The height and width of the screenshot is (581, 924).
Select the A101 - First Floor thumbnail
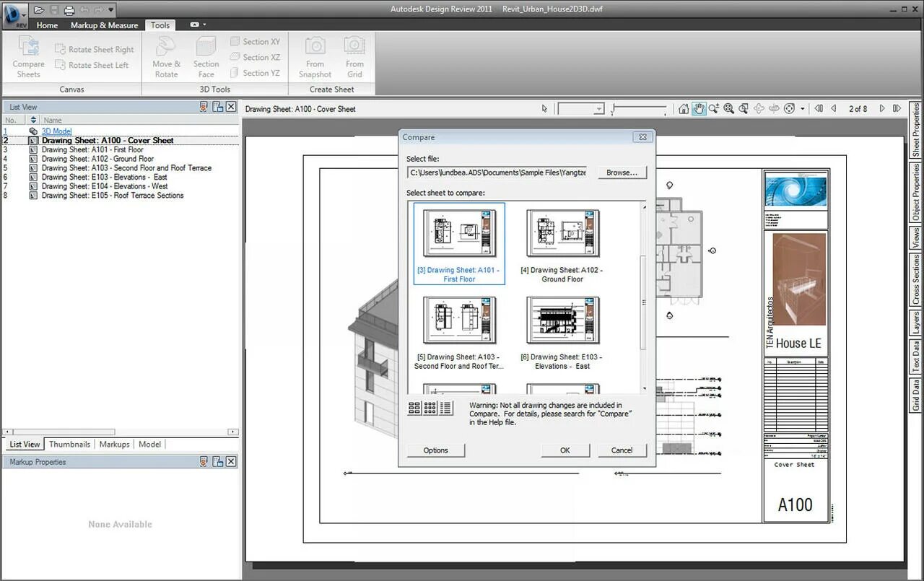(459, 244)
